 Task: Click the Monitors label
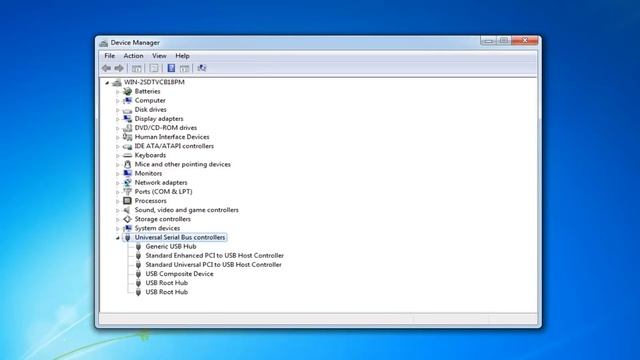(148, 173)
